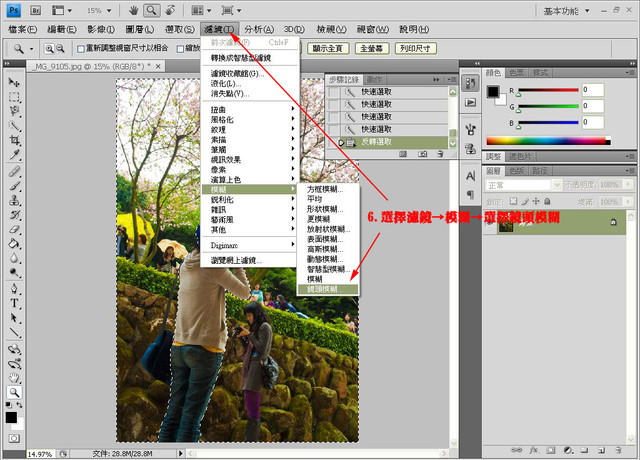
Task: Swap foreground and background colors
Action: click(19, 405)
